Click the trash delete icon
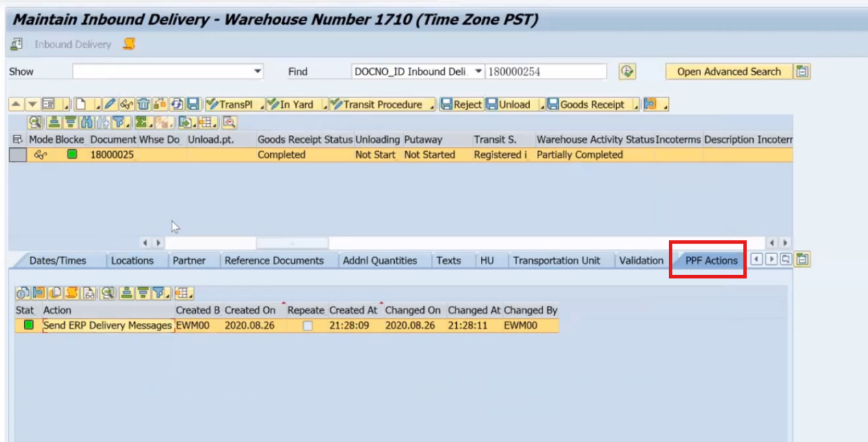Viewport: 868px width, 442px height. click(143, 105)
